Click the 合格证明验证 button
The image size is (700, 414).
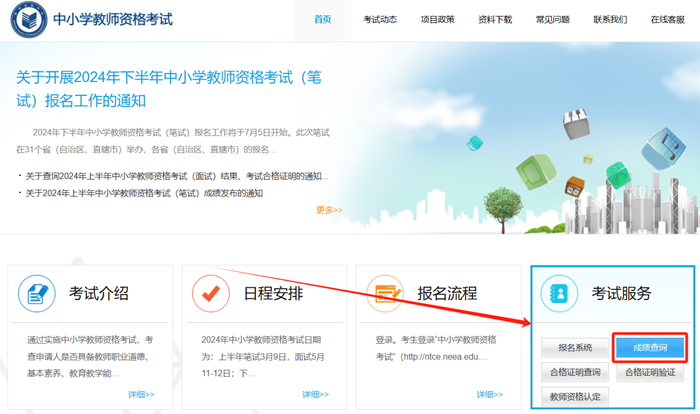(x=650, y=373)
